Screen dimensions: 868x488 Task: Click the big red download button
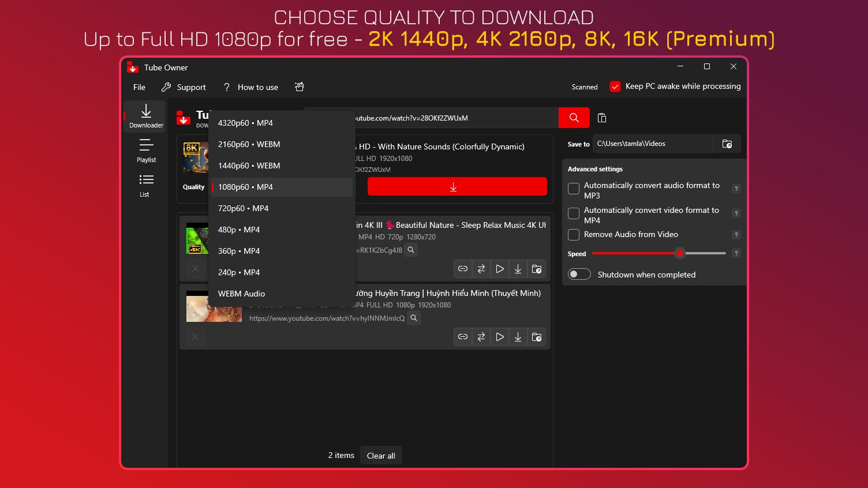pyautogui.click(x=457, y=186)
